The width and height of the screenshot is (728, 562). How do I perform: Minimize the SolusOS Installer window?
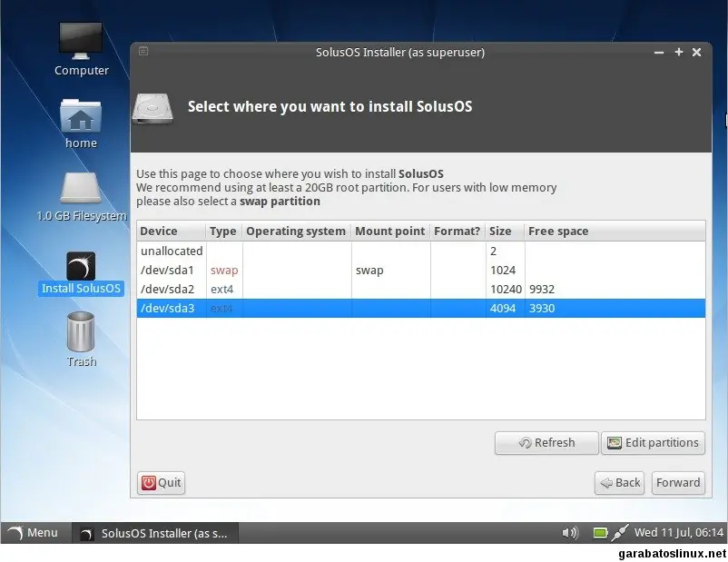[659, 53]
